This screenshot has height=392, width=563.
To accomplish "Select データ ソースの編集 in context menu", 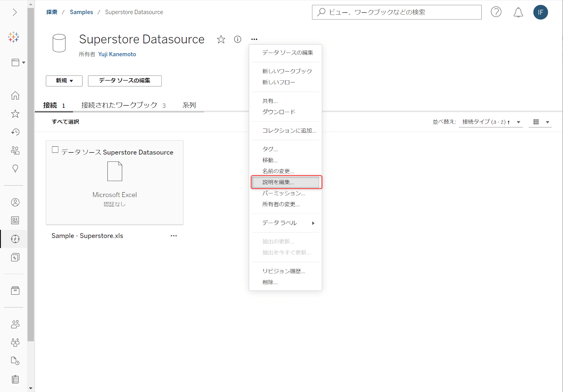I will tap(285, 53).
